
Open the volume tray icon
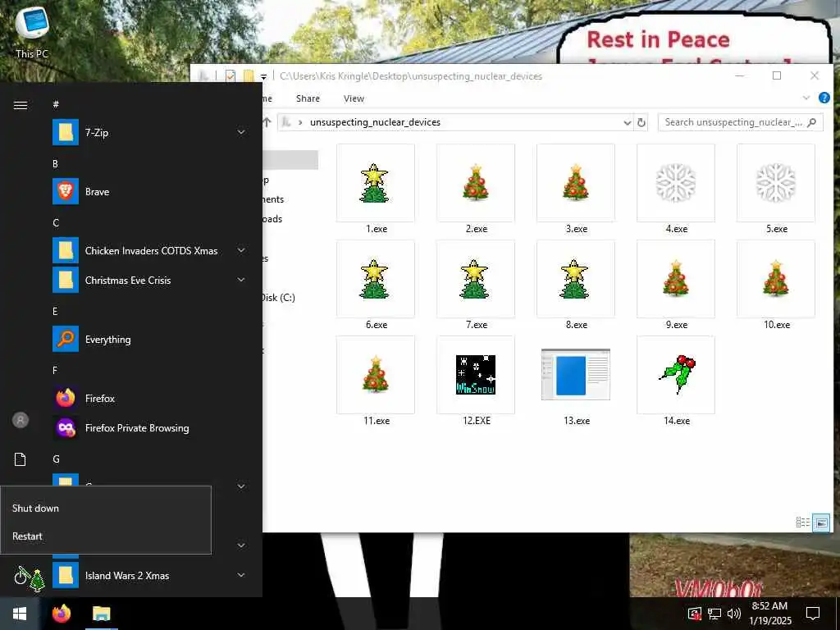click(x=734, y=614)
